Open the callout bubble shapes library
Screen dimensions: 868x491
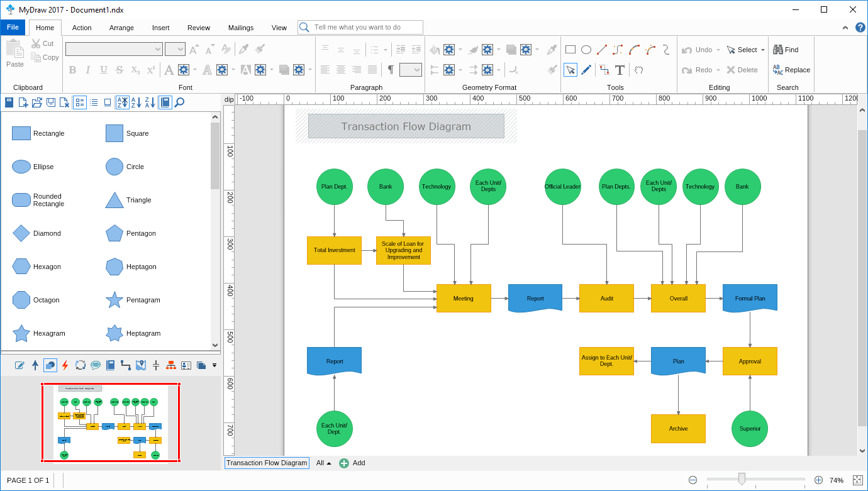point(96,365)
